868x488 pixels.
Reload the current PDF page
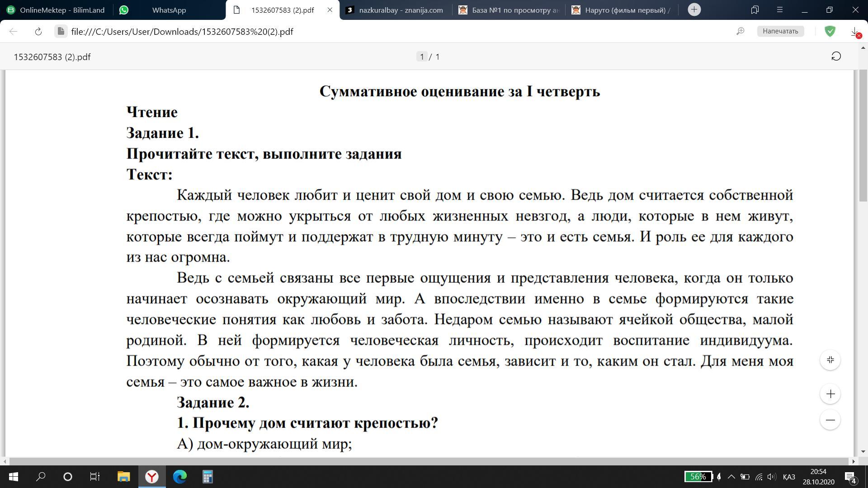coord(38,31)
